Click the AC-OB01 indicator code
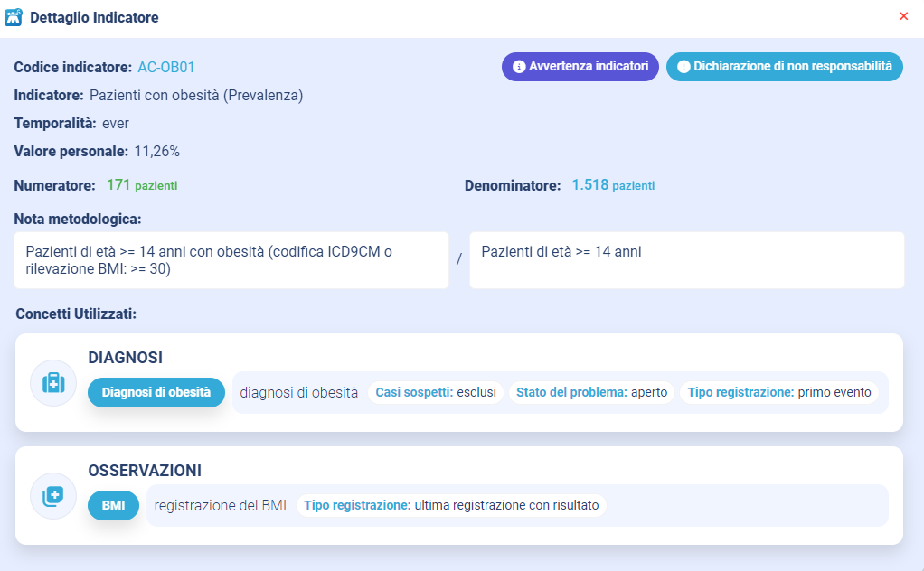Image resolution: width=924 pixels, height=571 pixels. coord(166,67)
